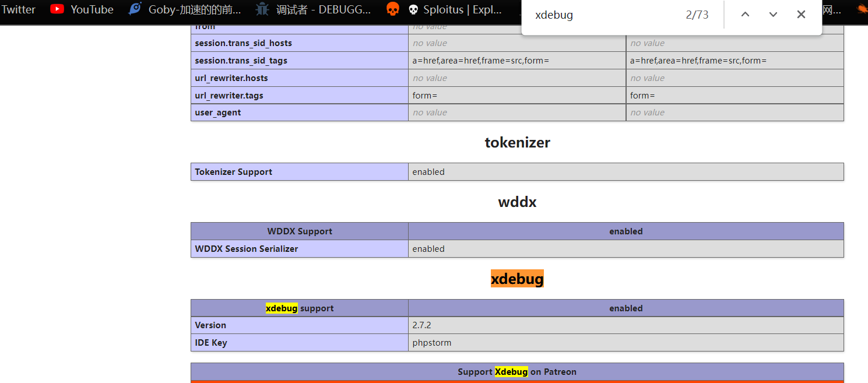Click the Tokenizer Support label
Screen dimensions: 868x383
point(233,172)
